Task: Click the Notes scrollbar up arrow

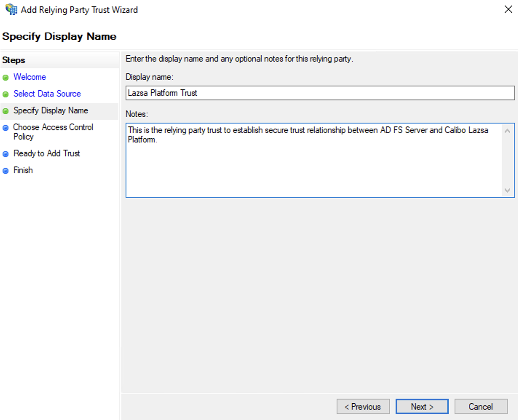Action: (x=507, y=130)
